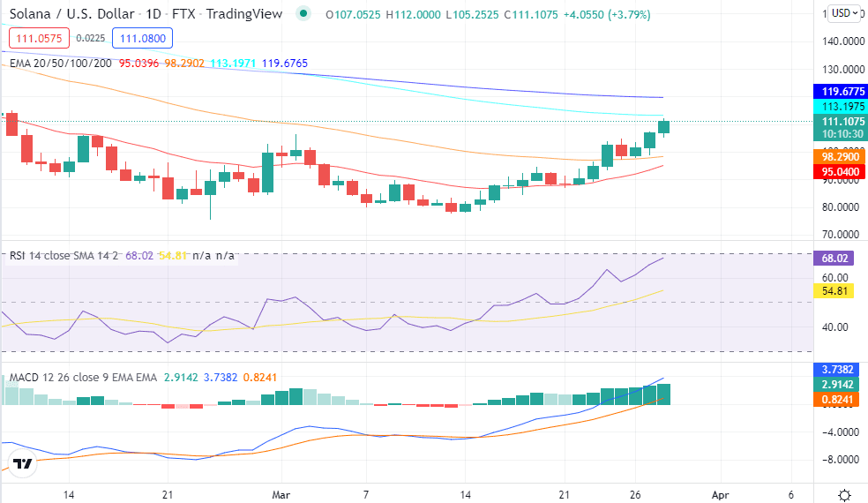Click the 140.0000 price scale label
Image resolution: width=868 pixels, height=503 pixels.
coord(843,41)
